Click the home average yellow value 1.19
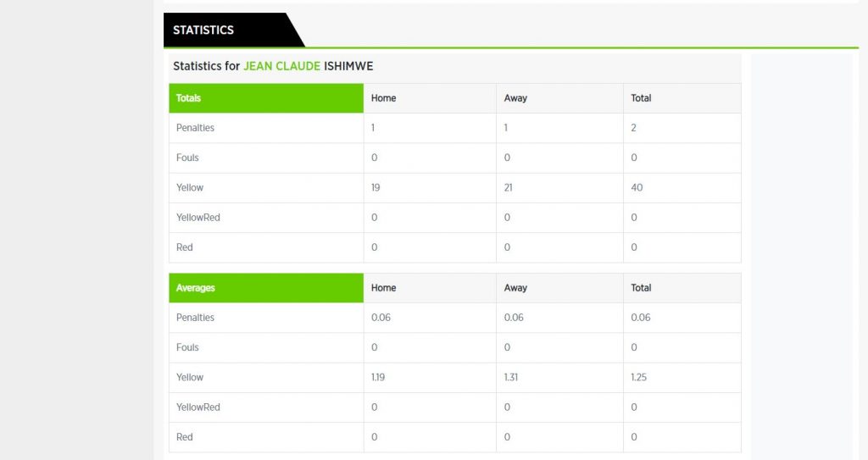The width and height of the screenshot is (868, 460). (378, 377)
